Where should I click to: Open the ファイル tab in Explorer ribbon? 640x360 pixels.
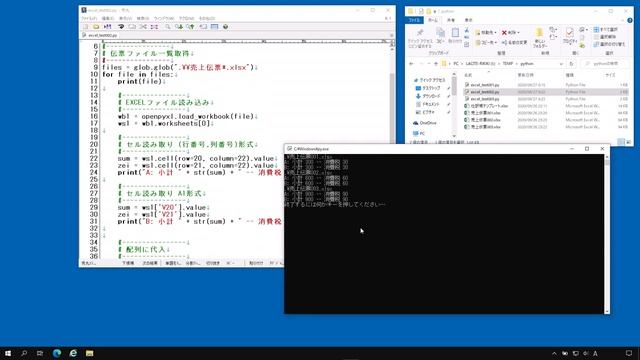click(x=414, y=20)
